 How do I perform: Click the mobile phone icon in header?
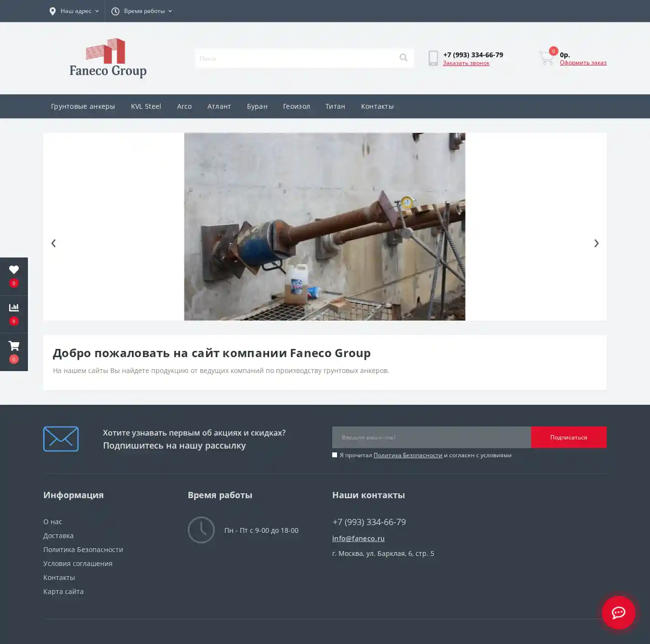433,58
